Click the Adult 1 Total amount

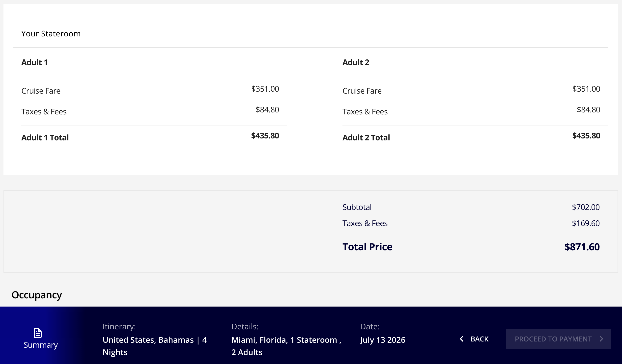265,136
